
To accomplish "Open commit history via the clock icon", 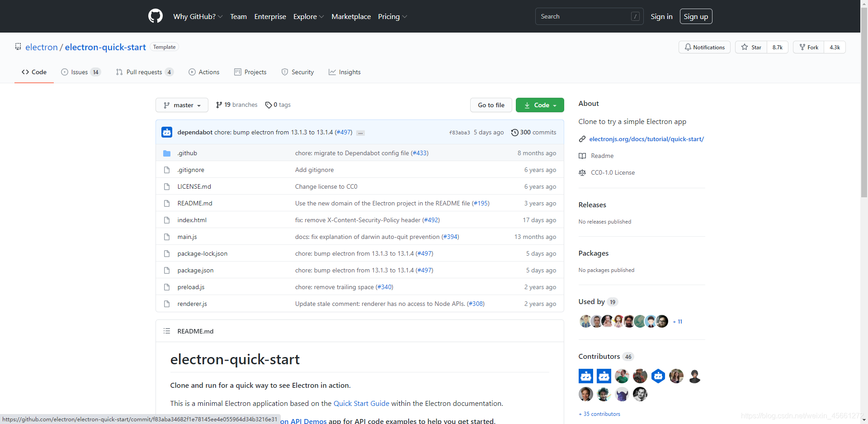I will 514,132.
